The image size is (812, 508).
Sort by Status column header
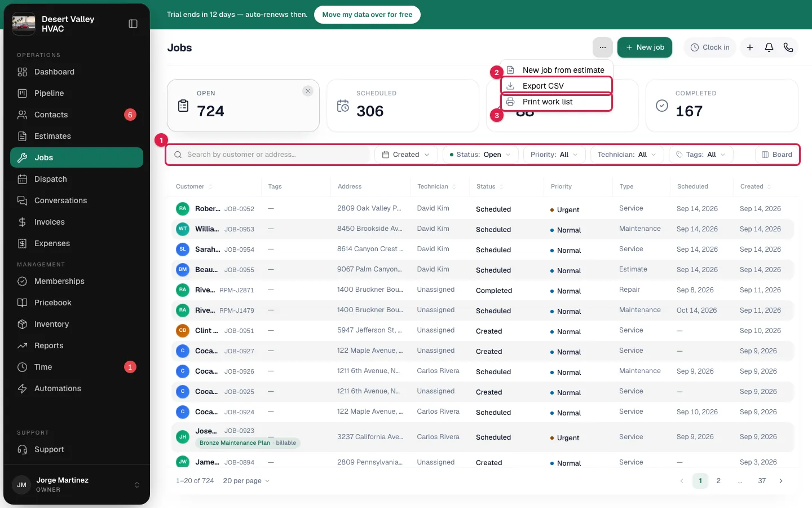point(489,186)
